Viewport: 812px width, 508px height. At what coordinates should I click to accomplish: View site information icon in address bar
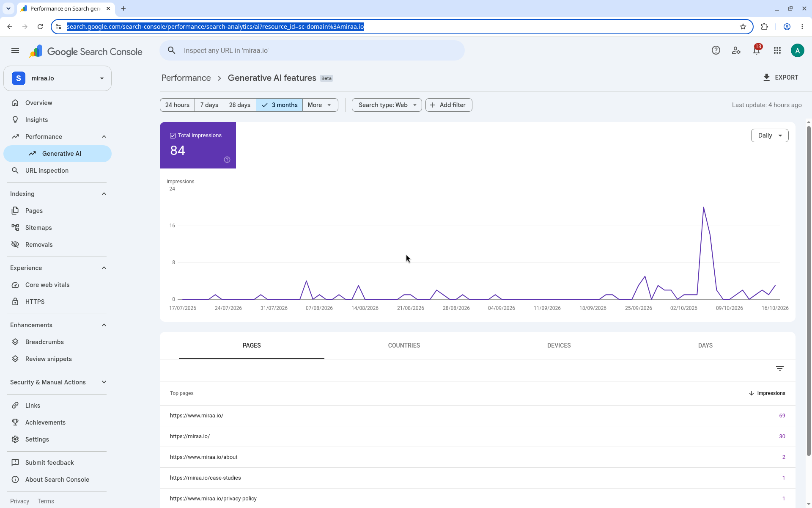pyautogui.click(x=58, y=27)
